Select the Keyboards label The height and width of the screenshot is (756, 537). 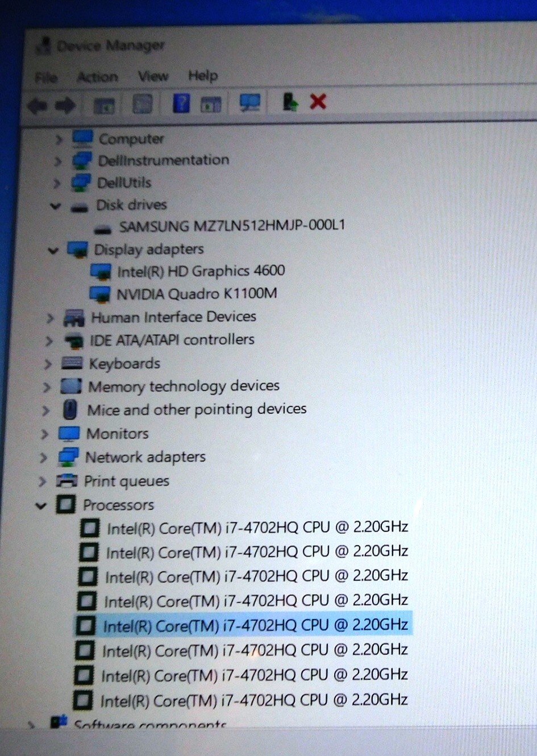[124, 363]
